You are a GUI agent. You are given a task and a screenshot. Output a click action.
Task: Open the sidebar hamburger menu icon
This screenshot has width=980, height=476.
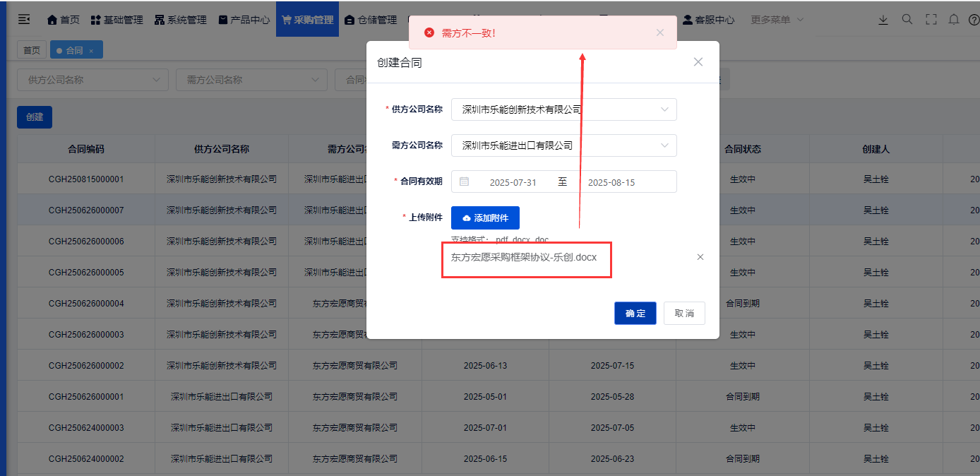23,19
